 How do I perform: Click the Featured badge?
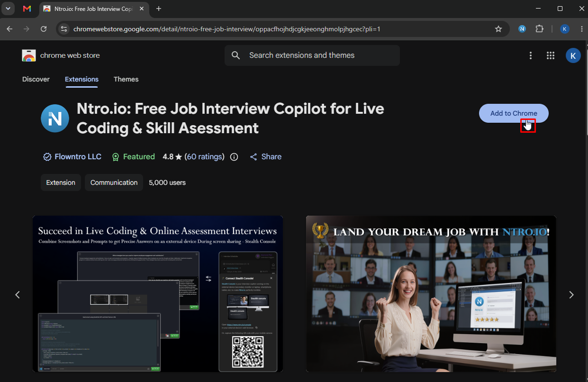(133, 157)
